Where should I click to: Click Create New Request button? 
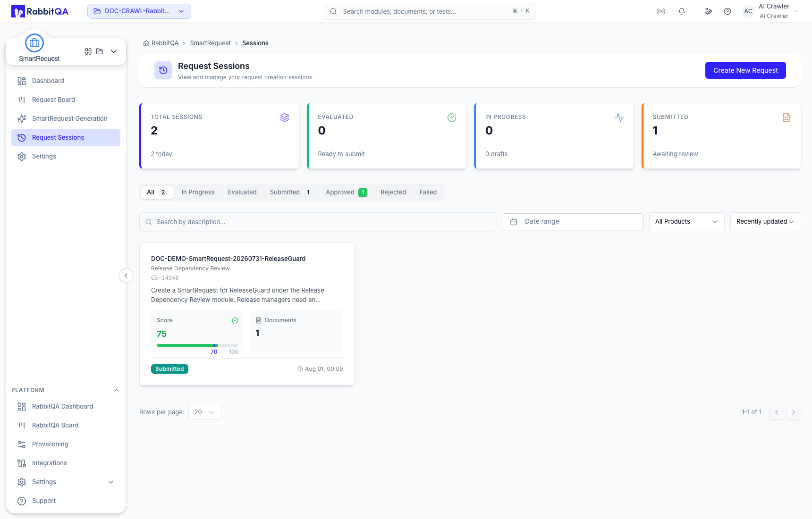tap(745, 70)
